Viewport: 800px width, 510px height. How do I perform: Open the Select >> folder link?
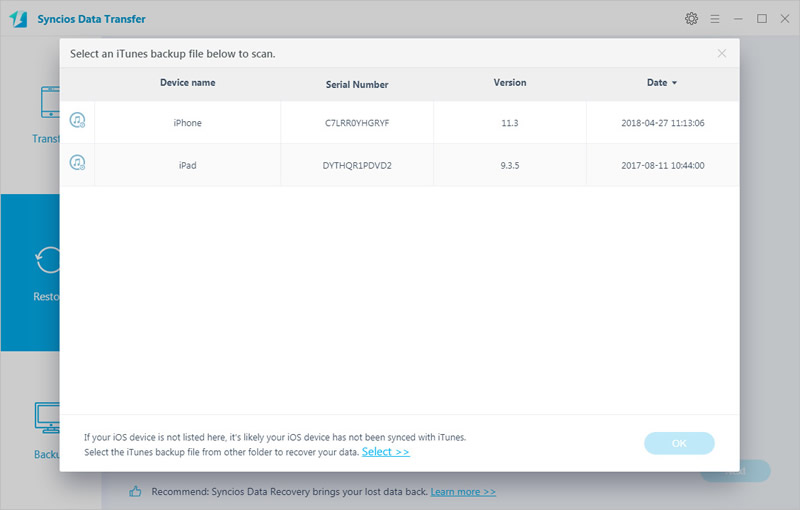[x=386, y=452]
